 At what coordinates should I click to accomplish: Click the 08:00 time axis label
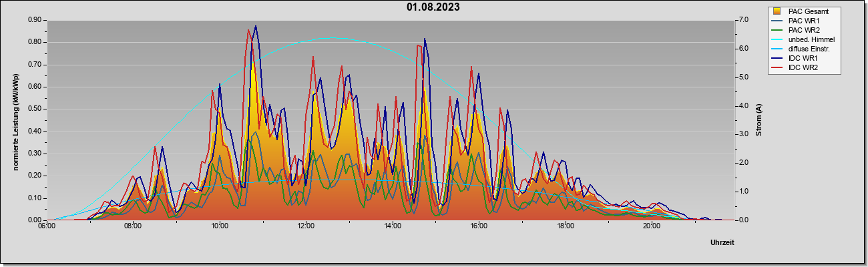[133, 227]
